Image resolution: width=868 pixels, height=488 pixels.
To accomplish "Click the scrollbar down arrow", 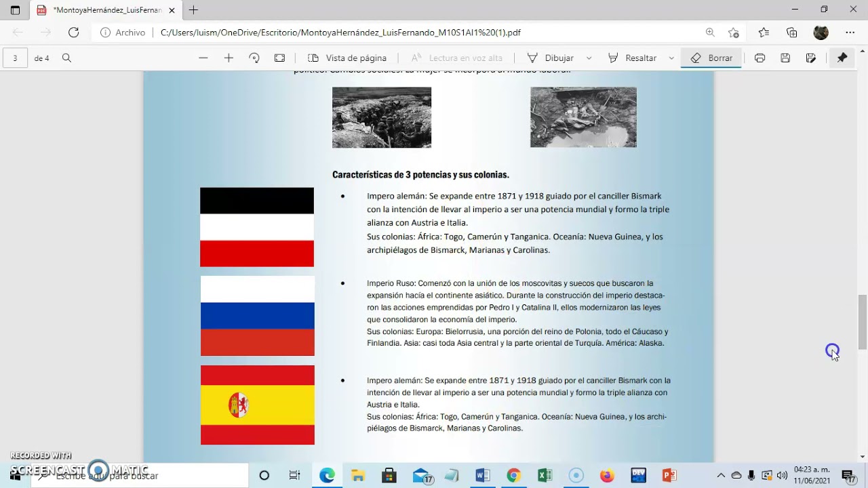I will click(x=862, y=456).
